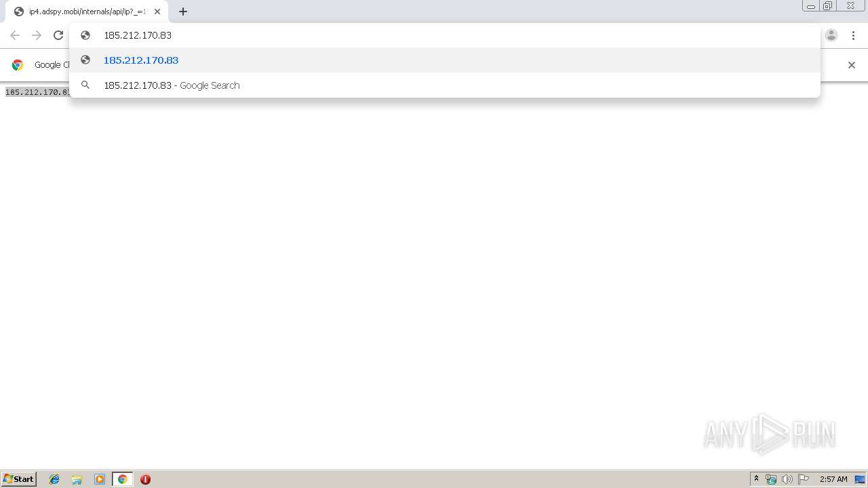
Task: Open the Windows Start menu
Action: point(19,479)
